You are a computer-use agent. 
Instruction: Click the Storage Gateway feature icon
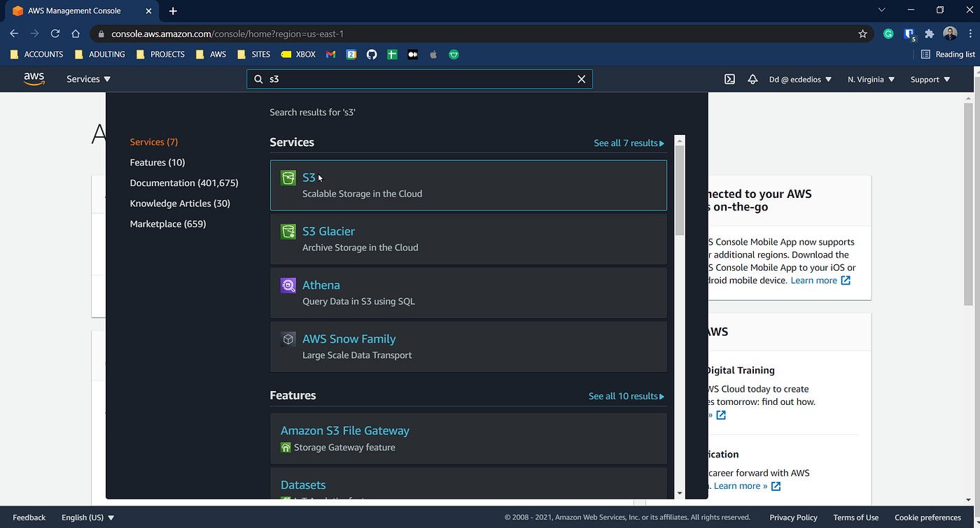coord(286,448)
